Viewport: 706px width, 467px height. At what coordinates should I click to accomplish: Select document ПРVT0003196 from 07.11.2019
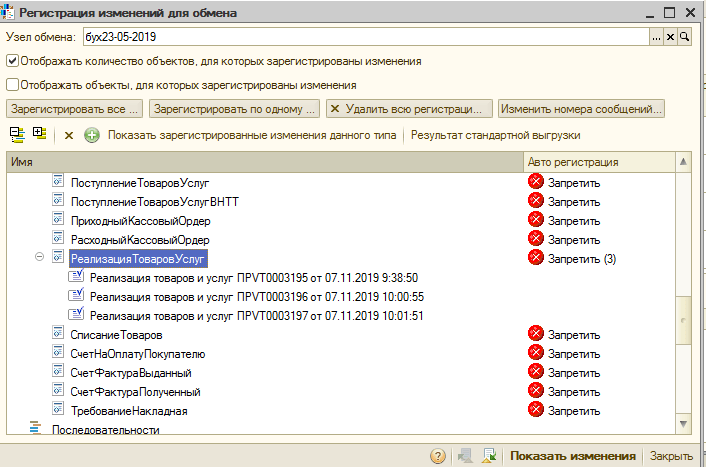[257, 296]
